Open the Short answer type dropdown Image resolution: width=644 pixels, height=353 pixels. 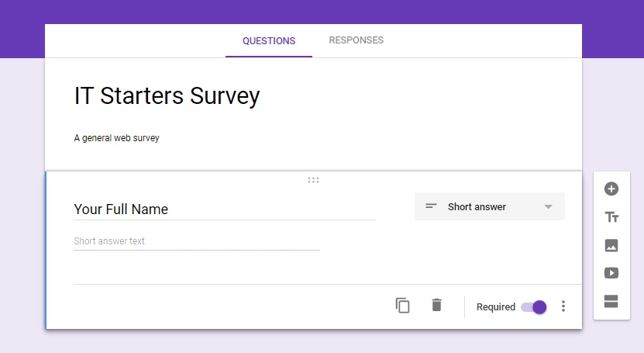(x=490, y=206)
